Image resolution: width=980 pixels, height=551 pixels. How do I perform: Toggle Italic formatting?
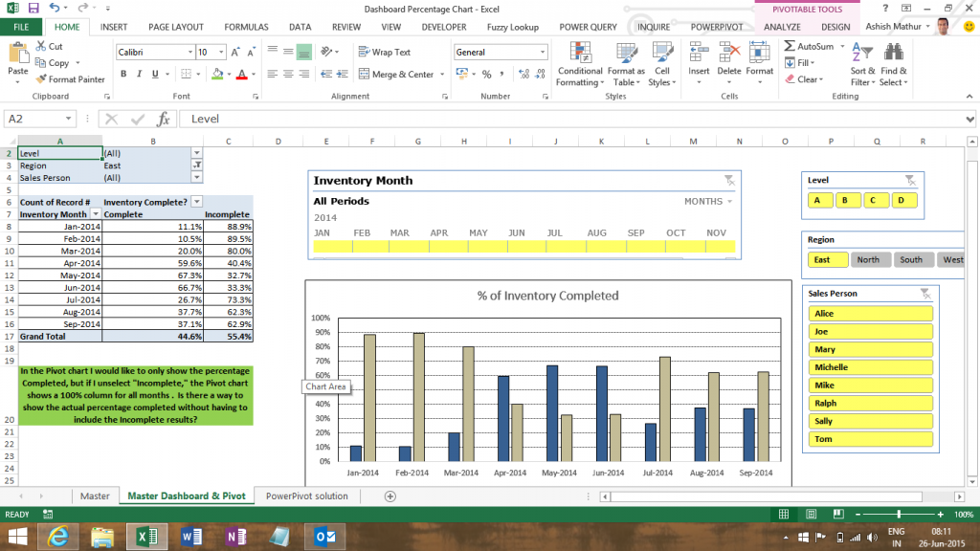(139, 75)
